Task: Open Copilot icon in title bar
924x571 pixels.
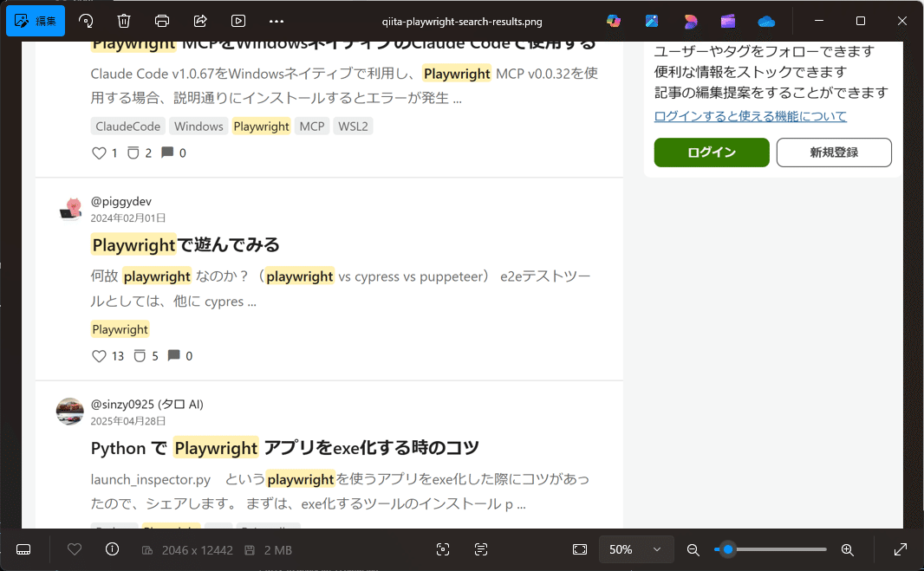Action: 614,21
